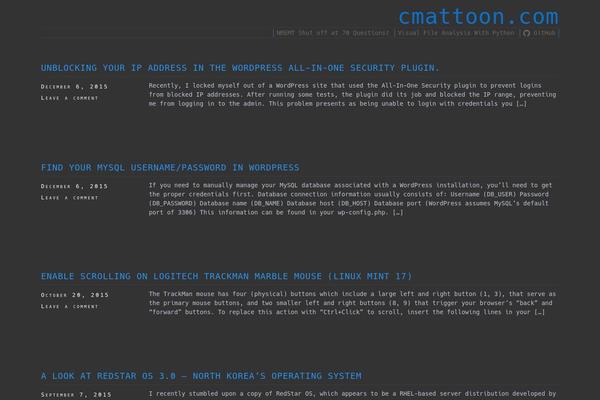Open the cmattoon.com site title
This screenshot has height=400, width=600.
478,16
